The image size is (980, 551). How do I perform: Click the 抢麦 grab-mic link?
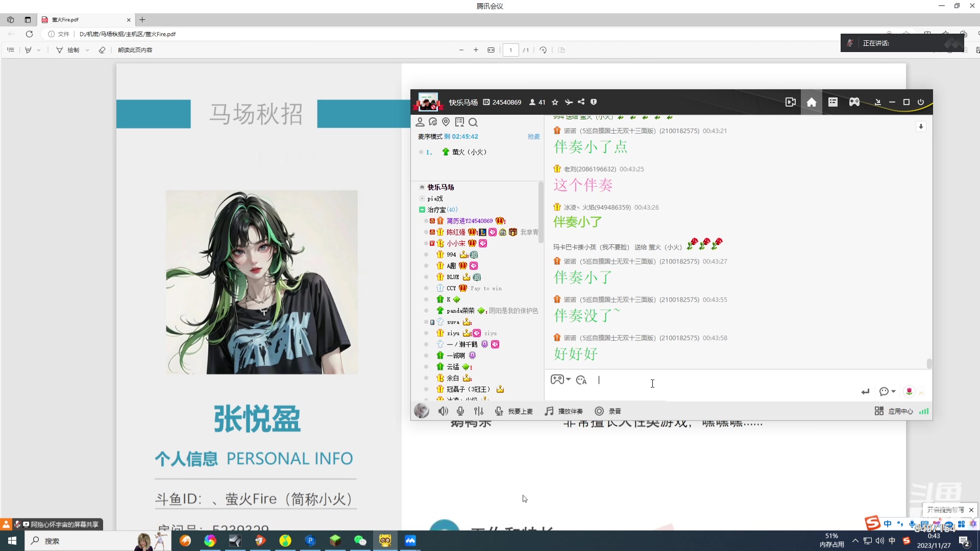(533, 137)
